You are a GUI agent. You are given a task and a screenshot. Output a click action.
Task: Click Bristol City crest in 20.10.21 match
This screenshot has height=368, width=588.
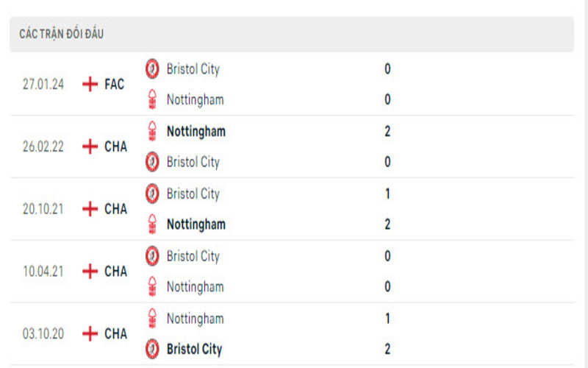click(152, 194)
